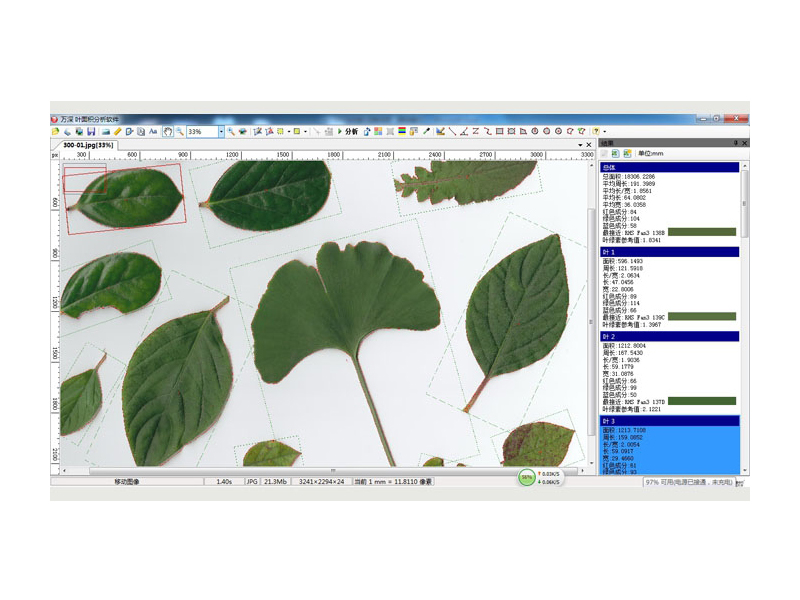The height and width of the screenshot is (600, 800).
Task: Switch to the 300-01.jpg(33%) tab
Action: point(85,145)
